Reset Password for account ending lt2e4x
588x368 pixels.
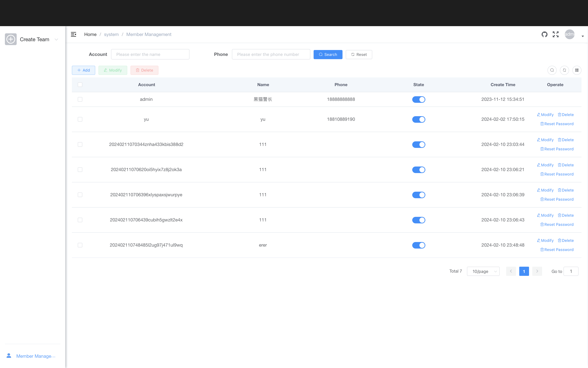click(x=557, y=224)
